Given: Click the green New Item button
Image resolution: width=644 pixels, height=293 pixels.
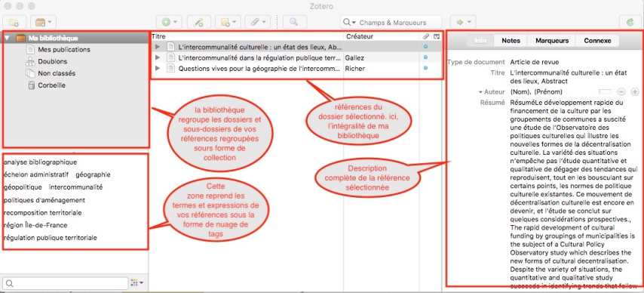Looking at the screenshot, I should (x=169, y=22).
